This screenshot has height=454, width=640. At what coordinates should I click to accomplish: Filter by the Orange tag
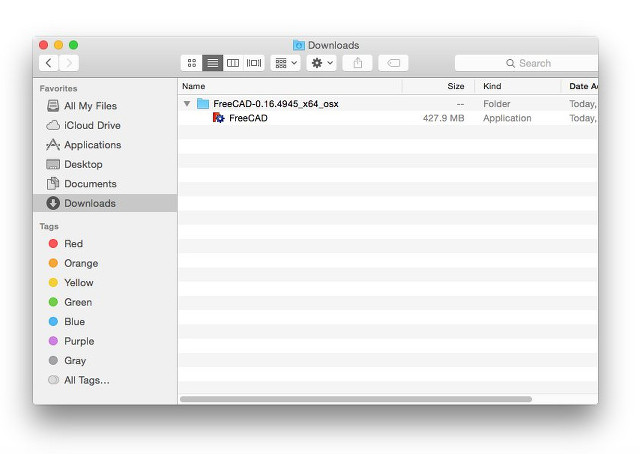(x=105, y=263)
